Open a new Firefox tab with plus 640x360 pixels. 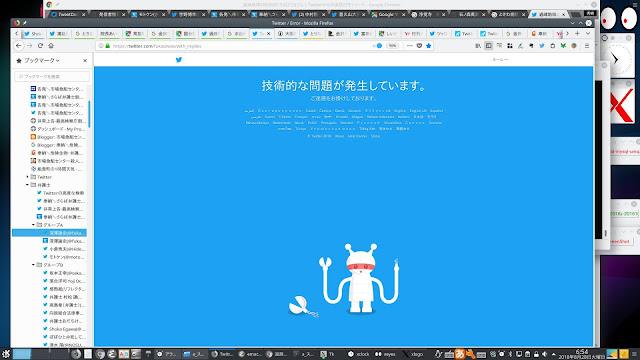pyautogui.click(x=577, y=33)
